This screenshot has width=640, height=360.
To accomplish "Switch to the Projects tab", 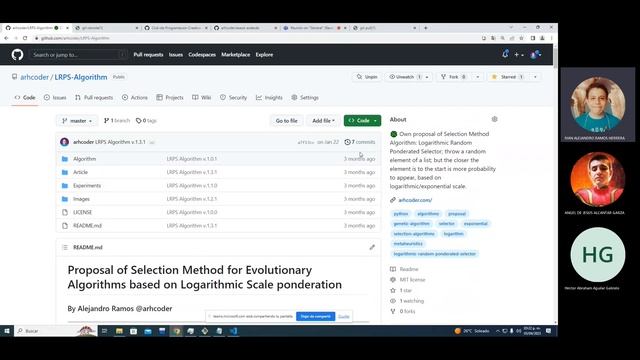I will 170,98.
